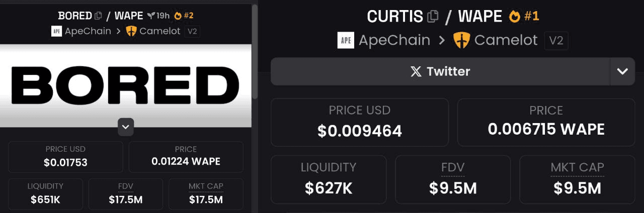The height and width of the screenshot is (213, 644).
Task: Click the V2 badge in BORED panel
Action: [x=192, y=31]
